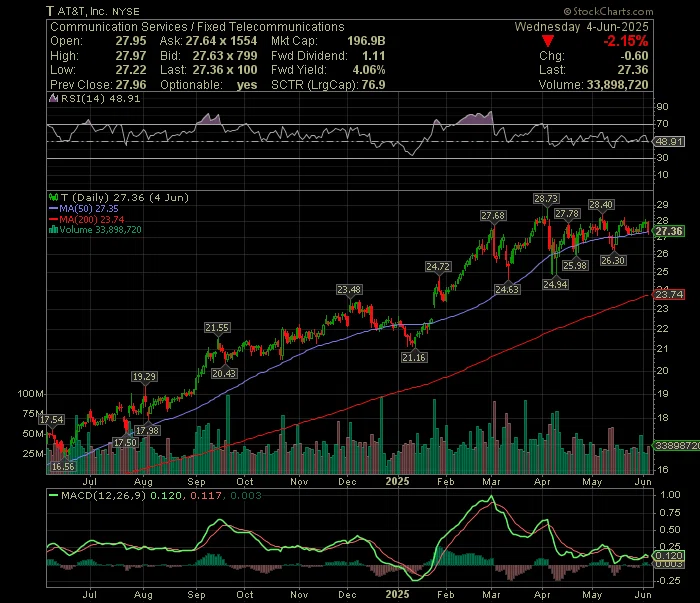Select the AT&T, Inc. NYSE title
Screen dimensions: 700x603
99,12
